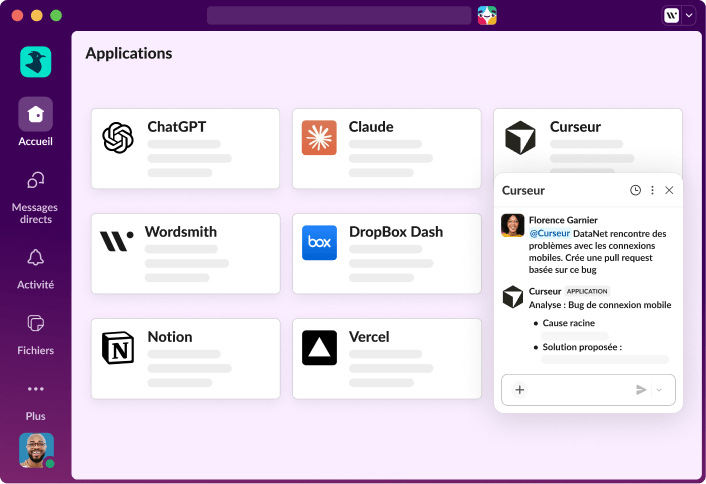Click the Applications page heading
Image resolution: width=706 pixels, height=484 pixels.
(129, 53)
